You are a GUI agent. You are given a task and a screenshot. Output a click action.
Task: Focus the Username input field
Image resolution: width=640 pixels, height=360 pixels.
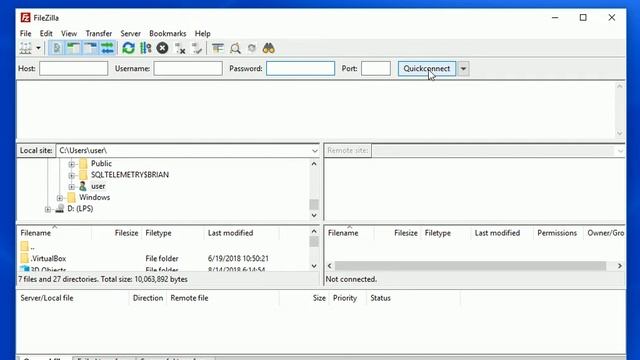click(188, 68)
